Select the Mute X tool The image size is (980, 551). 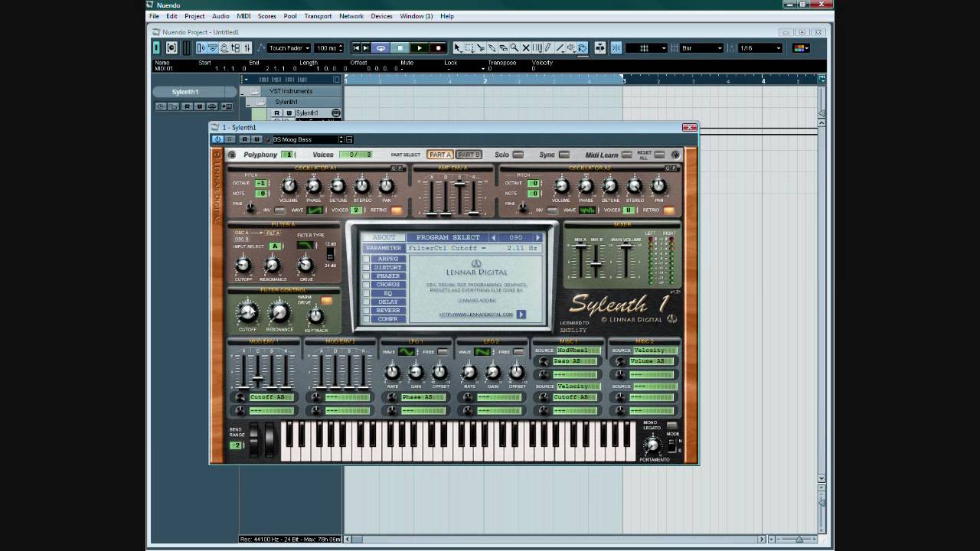coord(526,48)
